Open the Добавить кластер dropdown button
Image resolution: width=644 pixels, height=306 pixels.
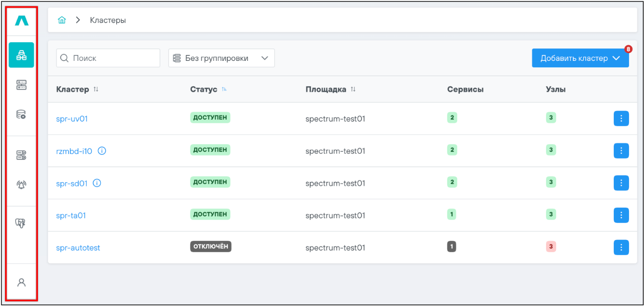click(580, 58)
